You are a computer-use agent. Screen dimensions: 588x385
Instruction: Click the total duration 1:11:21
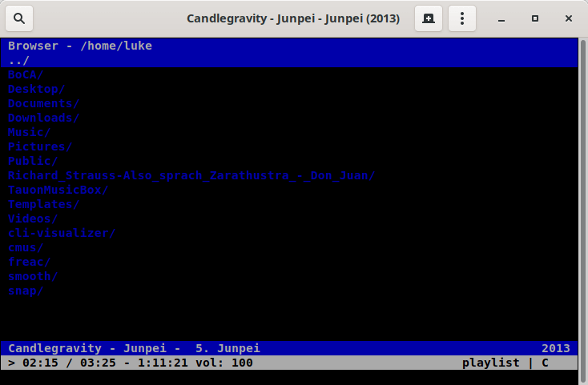163,363
